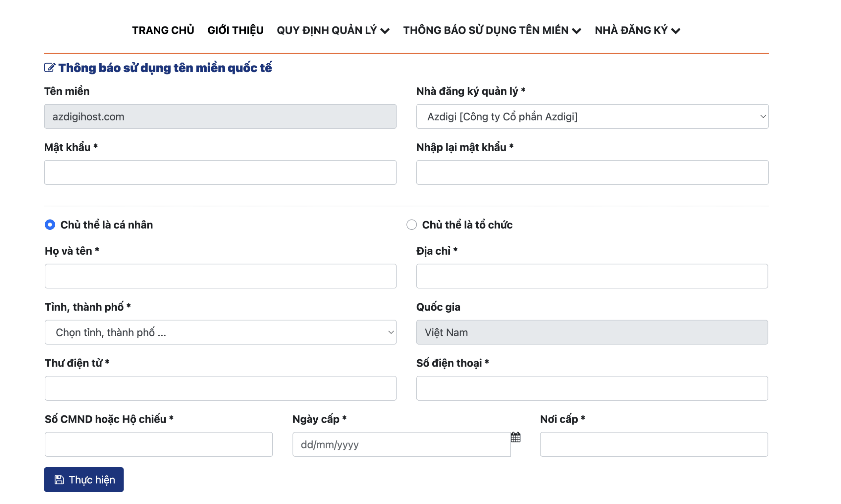This screenshot has width=841, height=504.
Task: Open GIỚI THIỆU menu item
Action: pyautogui.click(x=235, y=30)
